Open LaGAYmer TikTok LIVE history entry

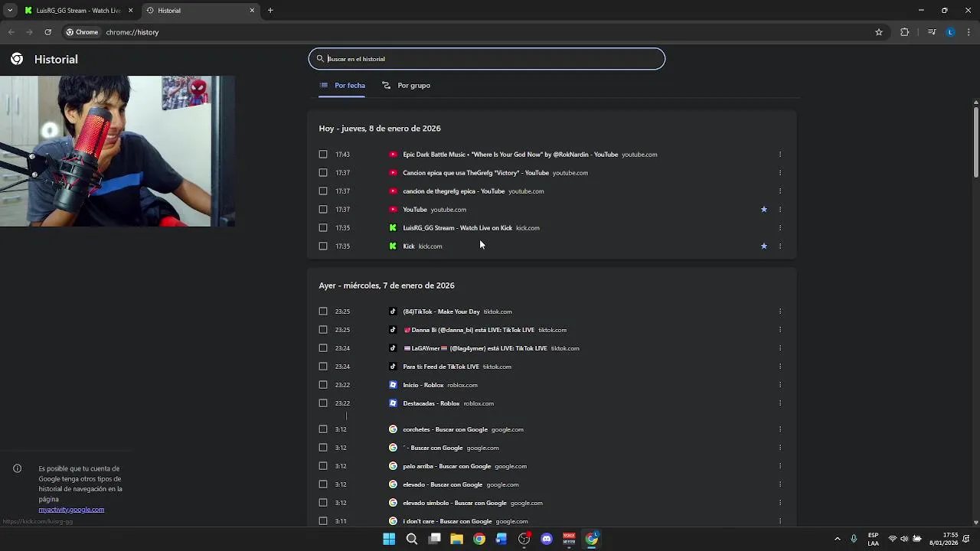(x=475, y=348)
